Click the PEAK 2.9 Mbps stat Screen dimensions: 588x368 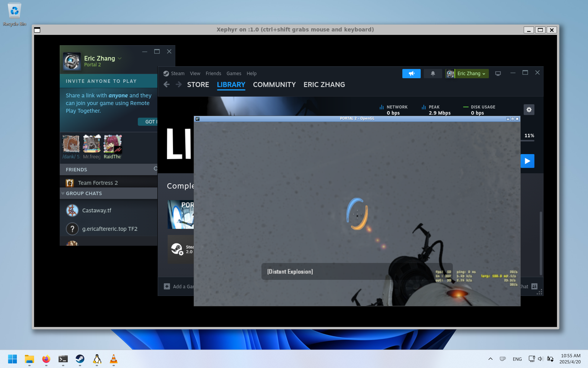(x=436, y=110)
